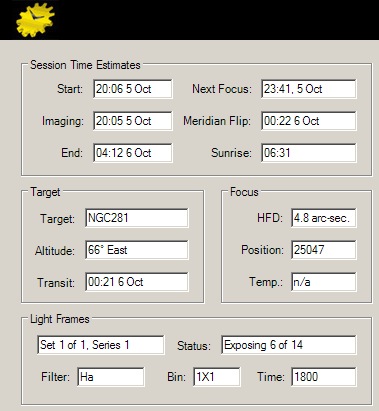Click the Altitude: label
Image resolution: width=379 pixels, height=411 pixels.
pyautogui.click(x=55, y=251)
